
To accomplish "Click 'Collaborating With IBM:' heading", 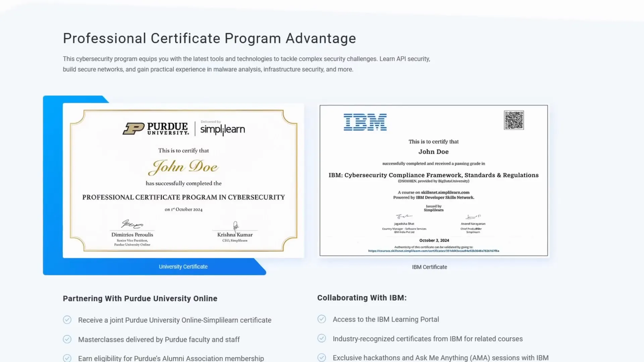I will [362, 298].
